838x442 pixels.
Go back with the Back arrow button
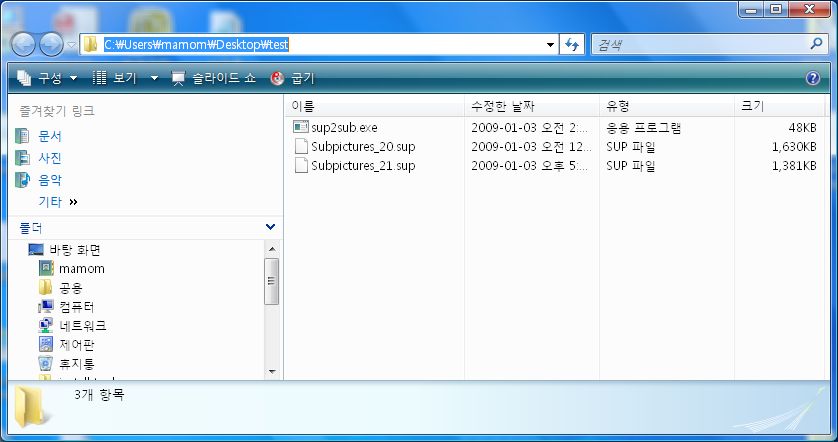pos(24,45)
